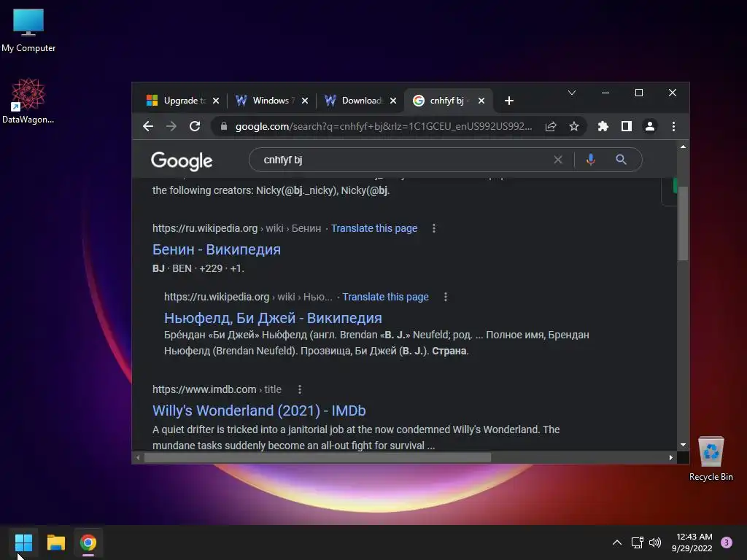Open the Chrome profile avatar
The image size is (747, 560).
click(x=649, y=126)
